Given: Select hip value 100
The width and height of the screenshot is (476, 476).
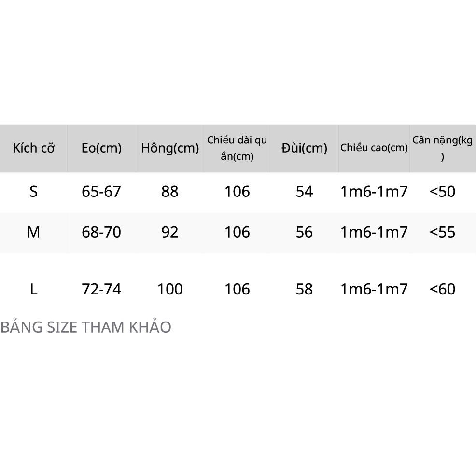Looking at the screenshot, I should [170, 289].
